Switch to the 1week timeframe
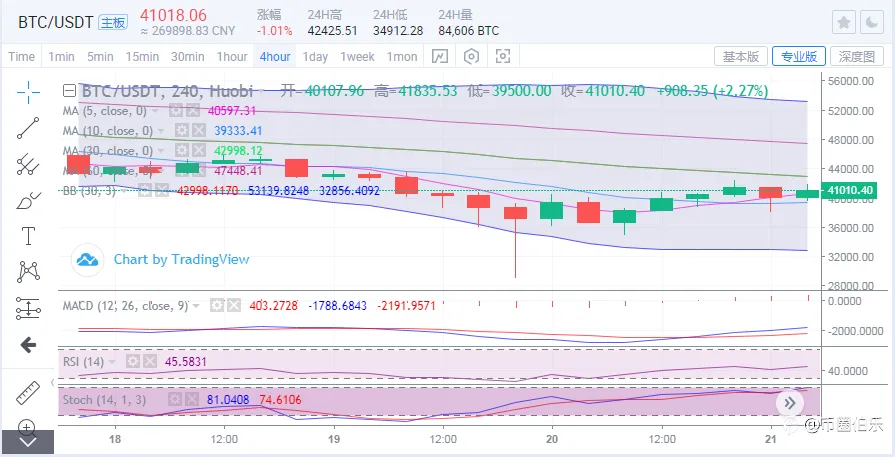The height and width of the screenshot is (457, 895). coord(357,56)
